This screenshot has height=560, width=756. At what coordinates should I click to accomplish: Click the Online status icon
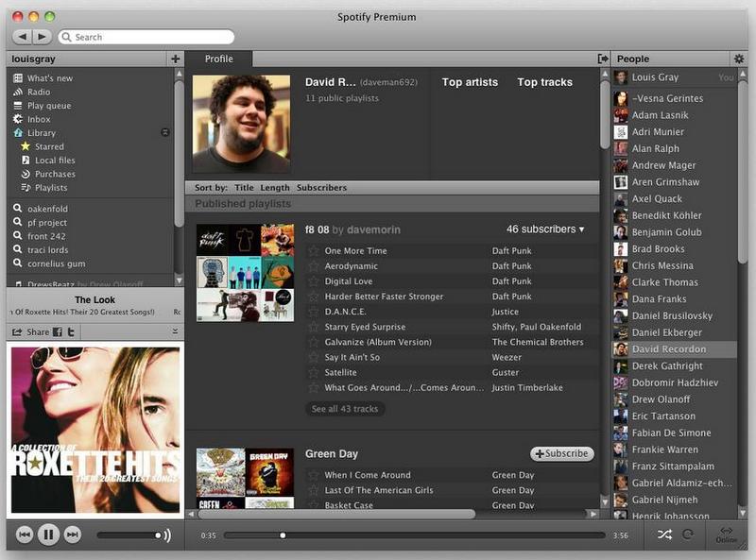pos(726,535)
